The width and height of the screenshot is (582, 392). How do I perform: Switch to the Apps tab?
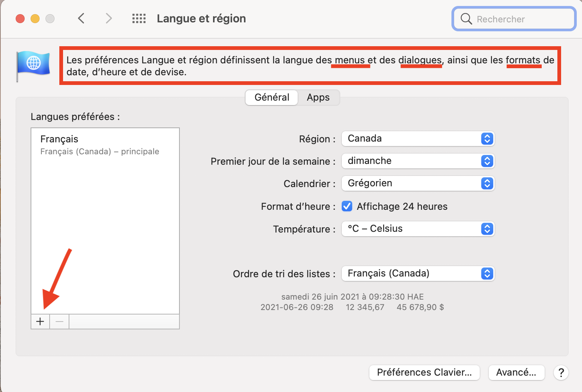click(x=318, y=98)
